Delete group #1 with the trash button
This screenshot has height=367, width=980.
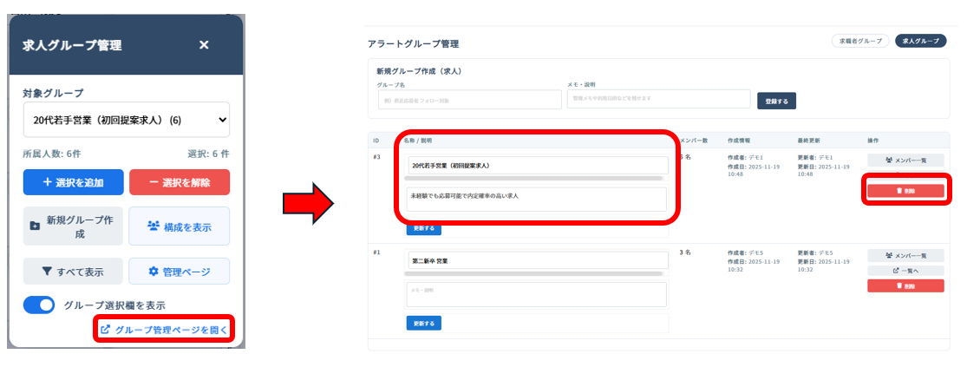pos(905,285)
